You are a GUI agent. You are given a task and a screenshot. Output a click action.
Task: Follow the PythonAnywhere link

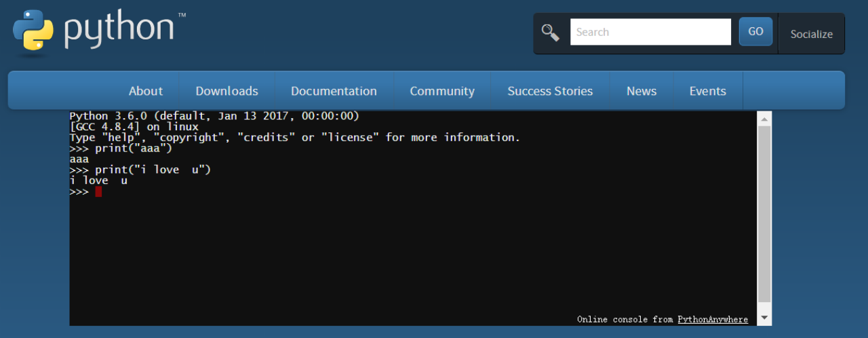(x=713, y=319)
